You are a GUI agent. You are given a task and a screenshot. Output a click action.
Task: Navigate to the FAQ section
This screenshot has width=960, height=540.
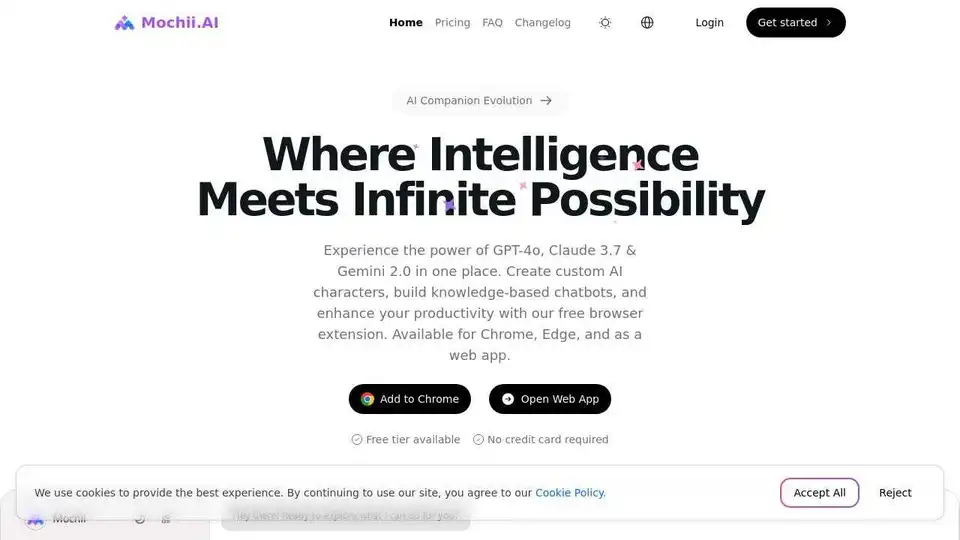492,23
